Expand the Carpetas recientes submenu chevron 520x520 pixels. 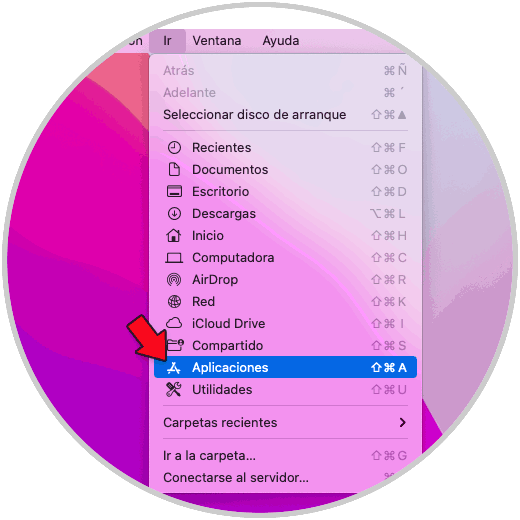coord(403,423)
